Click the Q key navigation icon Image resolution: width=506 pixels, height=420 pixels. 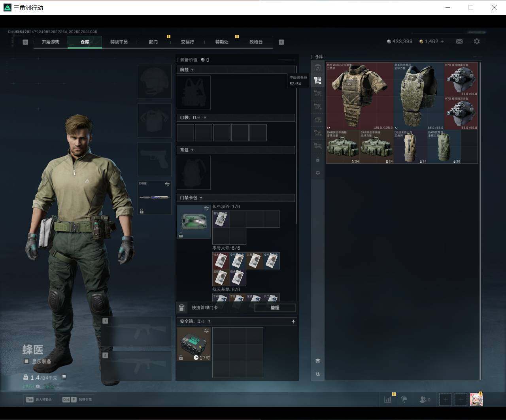pyautogui.click(x=25, y=42)
